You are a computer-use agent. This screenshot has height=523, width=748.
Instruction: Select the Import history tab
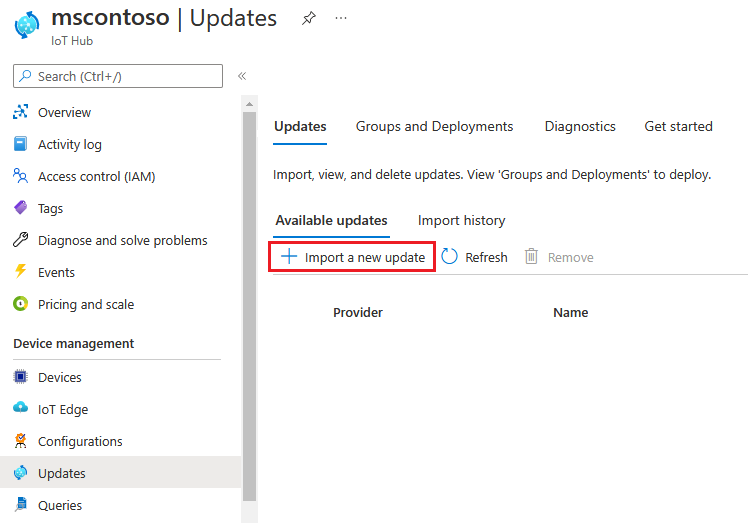tap(461, 221)
